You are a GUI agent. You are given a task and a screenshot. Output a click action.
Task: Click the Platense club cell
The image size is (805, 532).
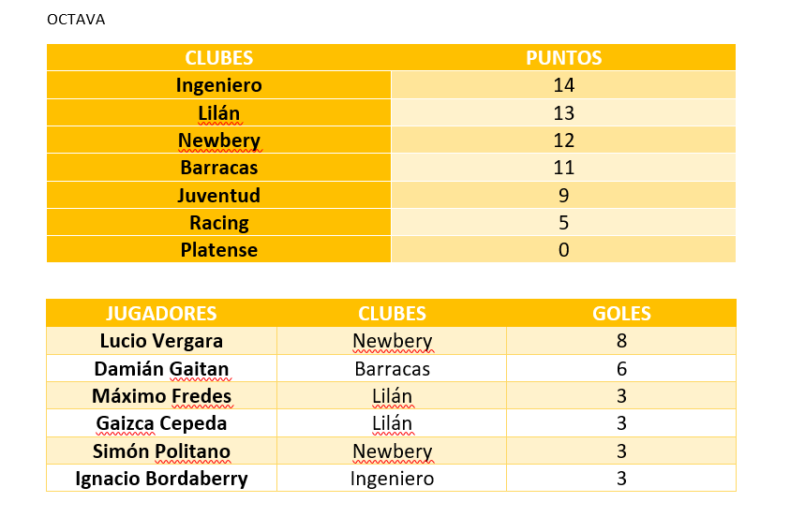pos(218,250)
